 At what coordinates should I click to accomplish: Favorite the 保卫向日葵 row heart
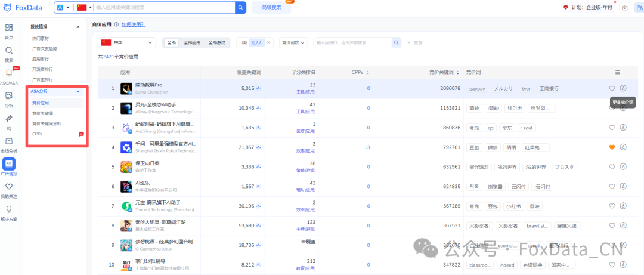click(612, 166)
